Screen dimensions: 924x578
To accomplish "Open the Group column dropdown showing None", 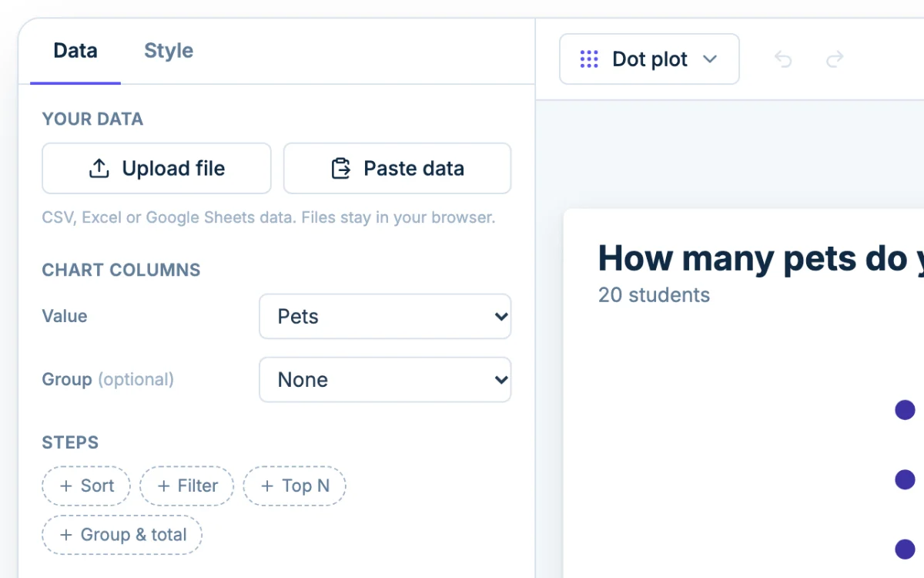I will tap(385, 379).
